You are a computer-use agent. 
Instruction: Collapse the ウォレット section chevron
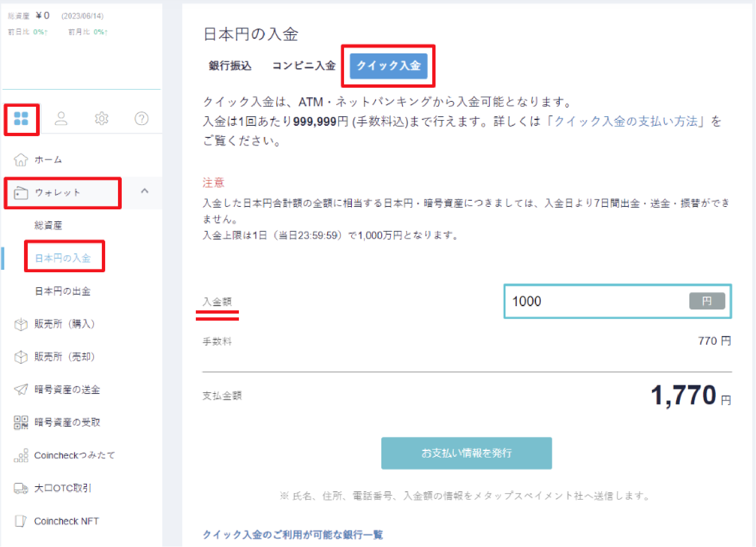pyautogui.click(x=144, y=191)
